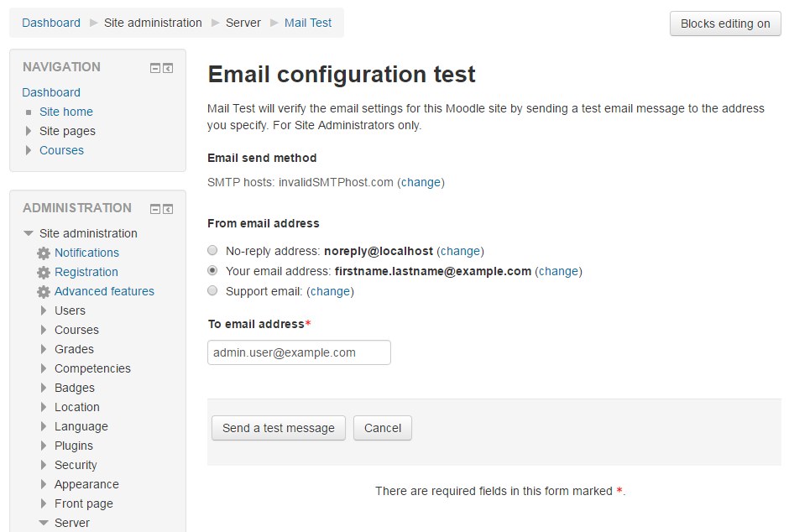Expand the Language administration node
Viewport: 789px width, 532px height.
44,426
